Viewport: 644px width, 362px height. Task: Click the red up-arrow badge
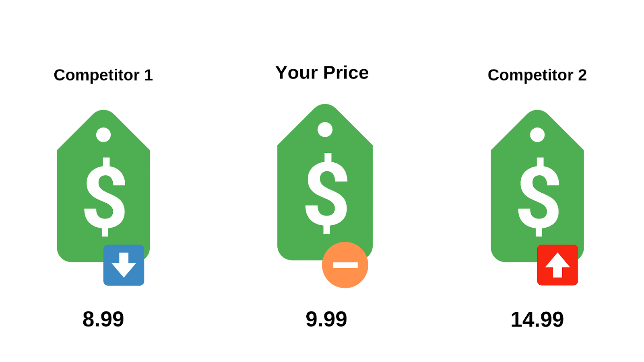[x=557, y=265]
